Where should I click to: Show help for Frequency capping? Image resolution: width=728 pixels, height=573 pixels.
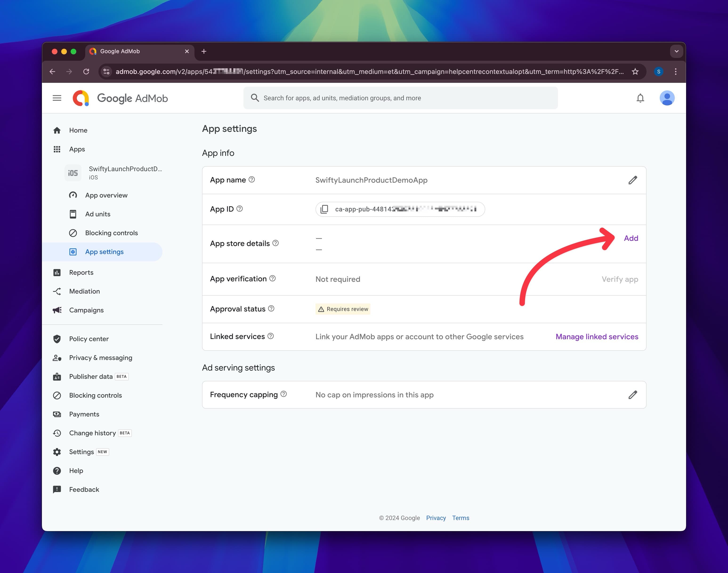283,394
